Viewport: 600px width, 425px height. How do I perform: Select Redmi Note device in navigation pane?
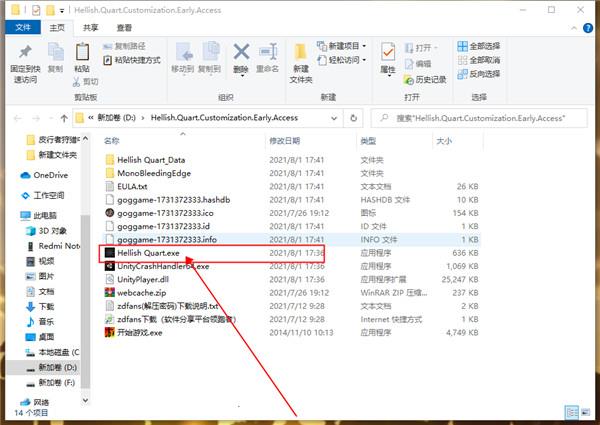click(53, 246)
